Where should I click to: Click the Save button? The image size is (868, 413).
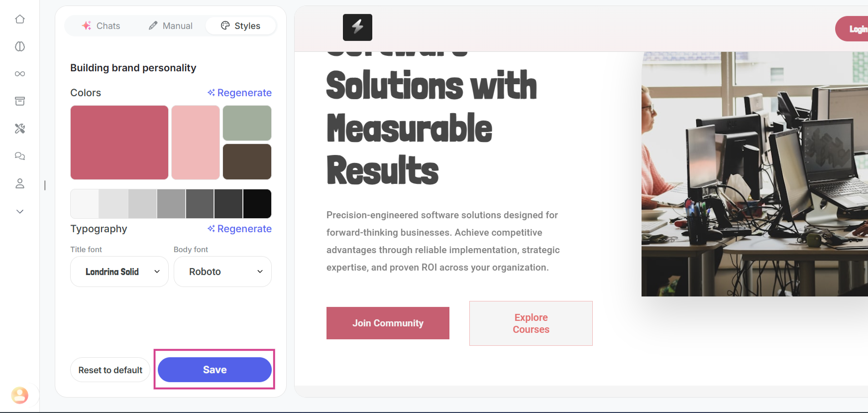pyautogui.click(x=215, y=370)
